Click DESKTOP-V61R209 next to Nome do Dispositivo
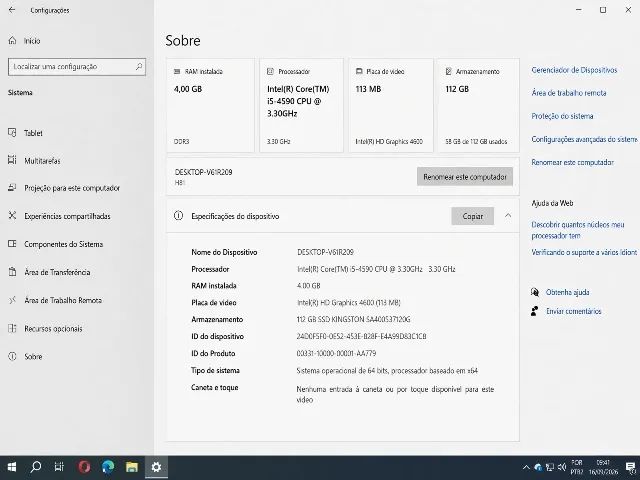The height and width of the screenshot is (480, 640). [325, 252]
